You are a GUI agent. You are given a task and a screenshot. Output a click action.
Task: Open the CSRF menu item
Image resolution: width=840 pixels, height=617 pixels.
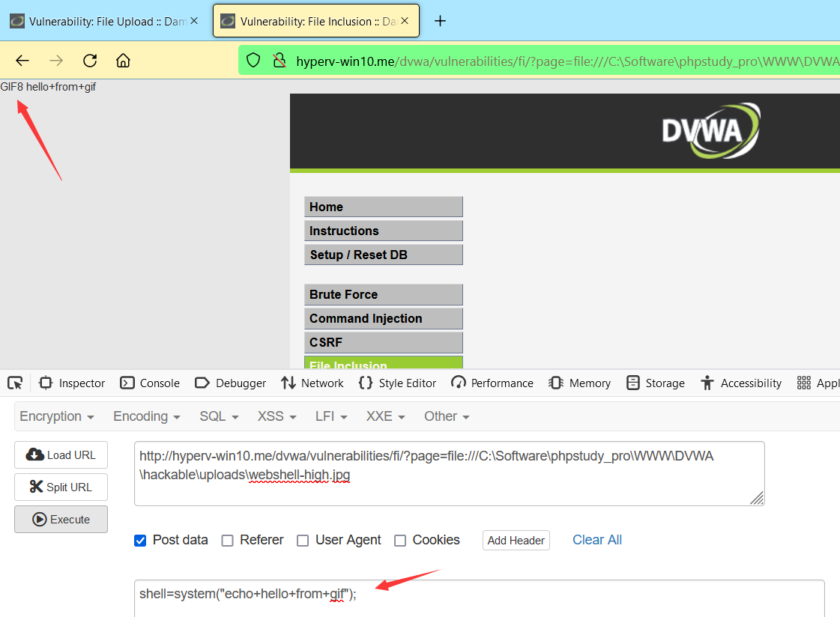click(384, 342)
